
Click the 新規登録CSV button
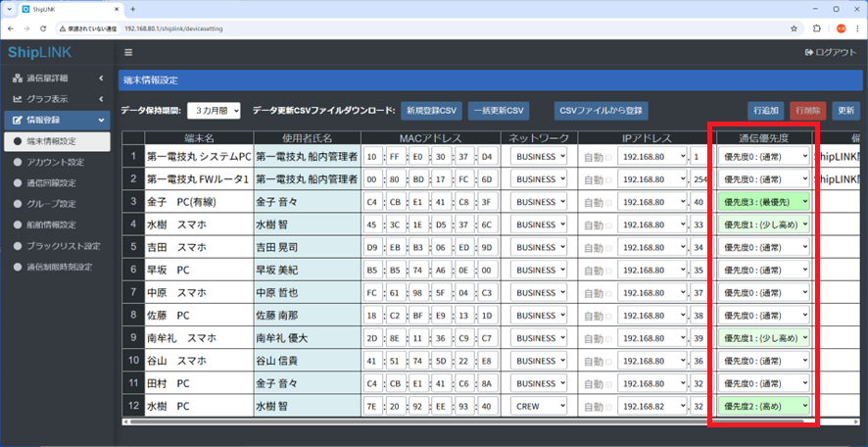[430, 111]
